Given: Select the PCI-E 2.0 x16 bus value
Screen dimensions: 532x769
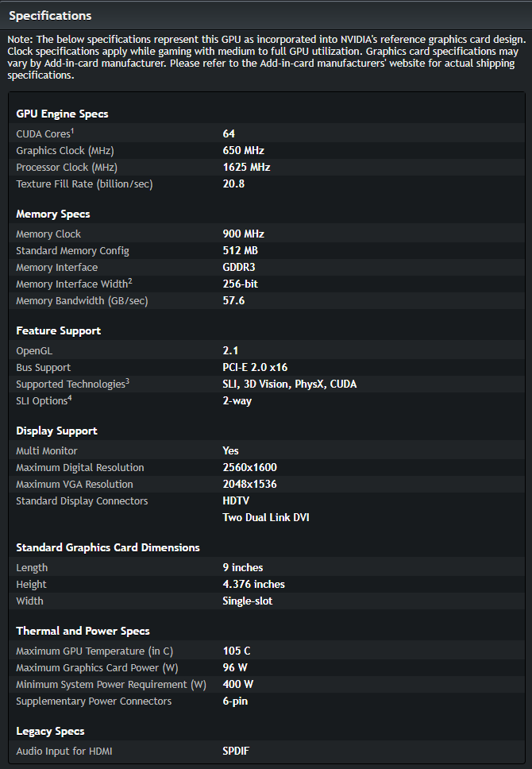Looking at the screenshot, I should coord(255,367).
